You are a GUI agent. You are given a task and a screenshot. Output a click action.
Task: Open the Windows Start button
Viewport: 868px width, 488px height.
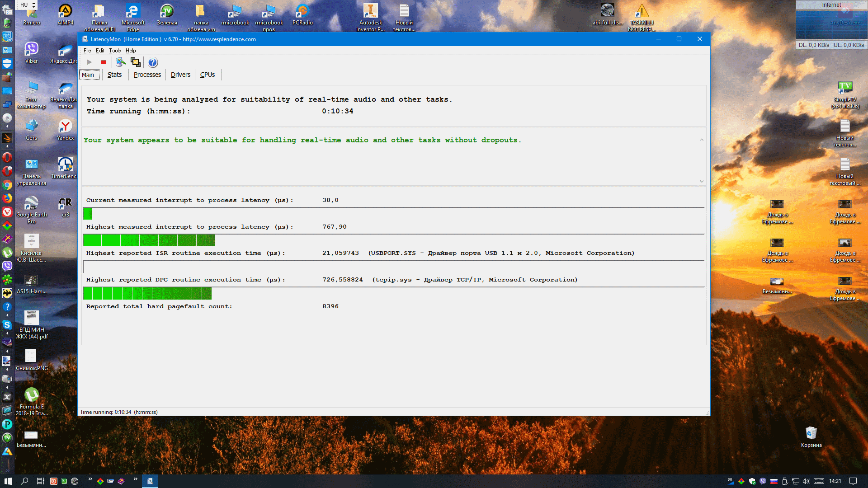coord(8,481)
